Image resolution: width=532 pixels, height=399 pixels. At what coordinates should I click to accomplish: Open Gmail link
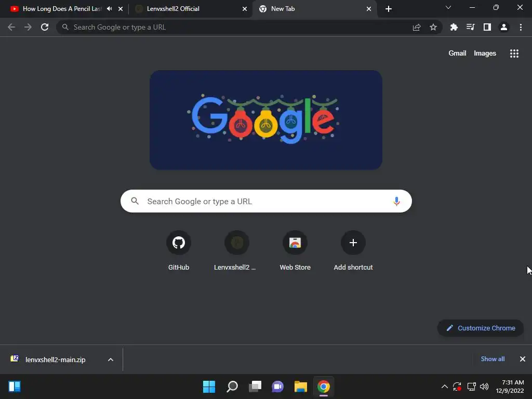[x=457, y=54]
